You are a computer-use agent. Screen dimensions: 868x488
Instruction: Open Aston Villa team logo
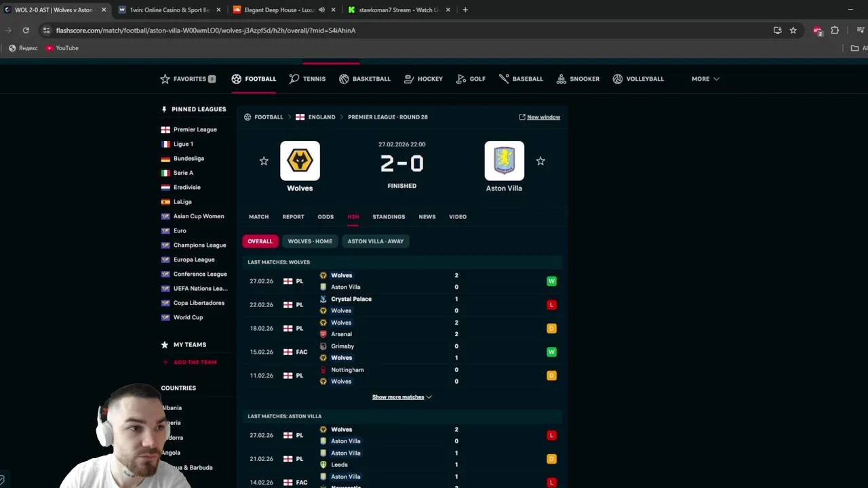[x=504, y=161]
